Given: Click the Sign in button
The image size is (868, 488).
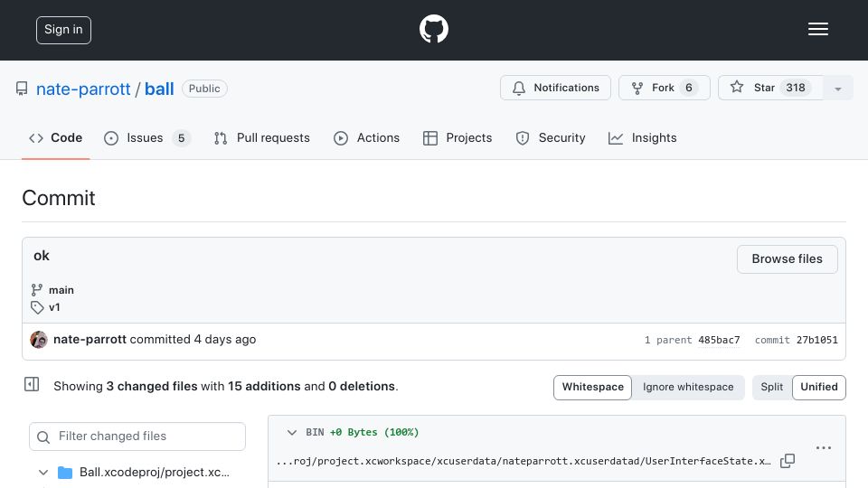Looking at the screenshot, I should coord(63,30).
